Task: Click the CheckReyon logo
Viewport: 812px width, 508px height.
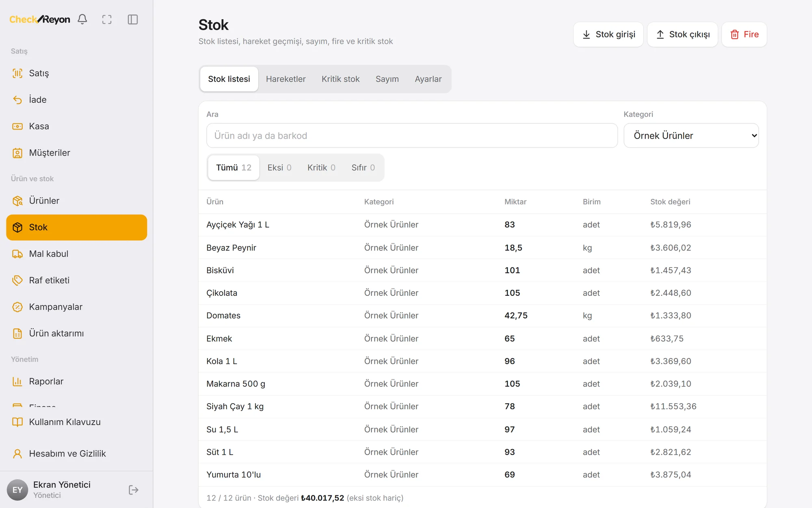Action: (x=40, y=20)
